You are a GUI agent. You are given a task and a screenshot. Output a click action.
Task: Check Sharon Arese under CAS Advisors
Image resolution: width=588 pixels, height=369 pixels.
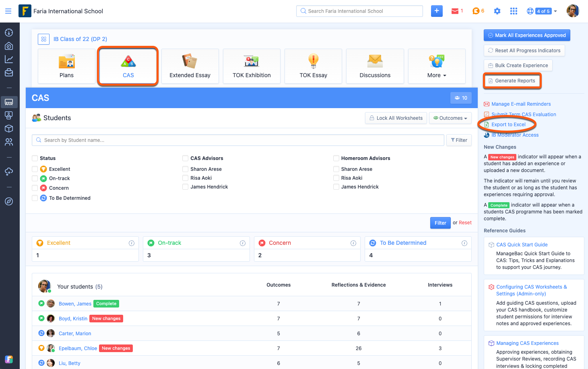(x=185, y=169)
